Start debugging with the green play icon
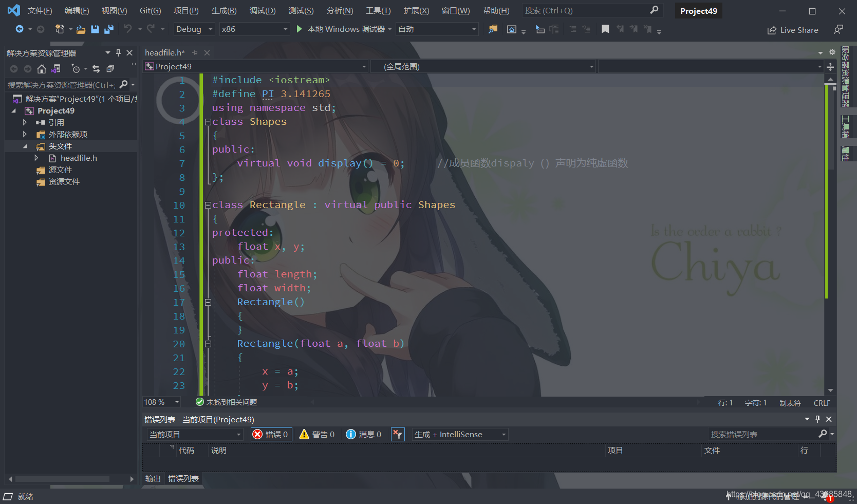 click(x=300, y=29)
